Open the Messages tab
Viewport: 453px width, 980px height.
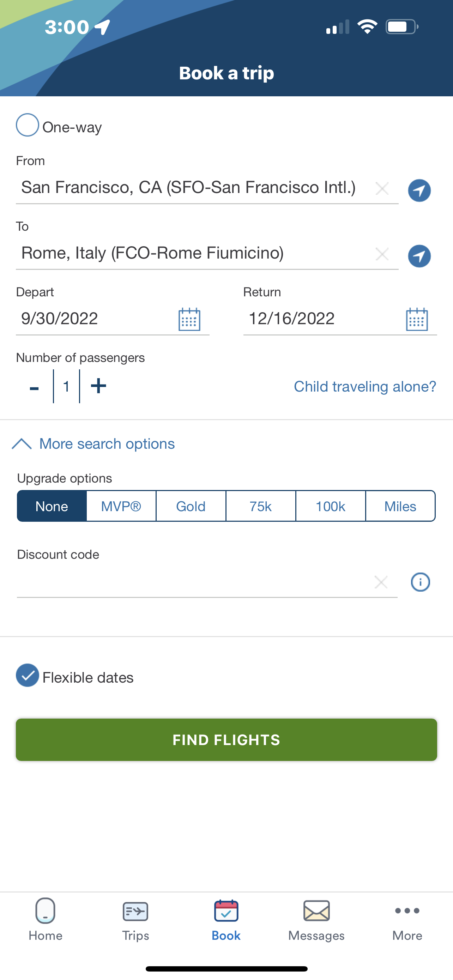tap(316, 920)
